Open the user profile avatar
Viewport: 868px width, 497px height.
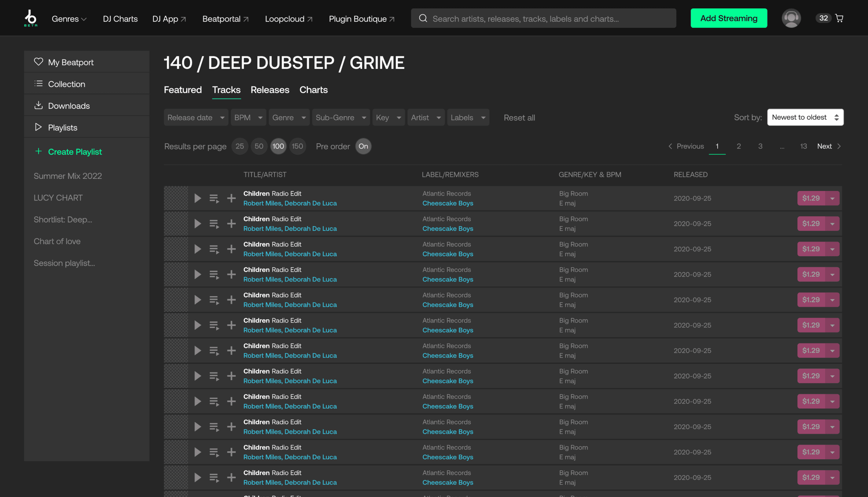[791, 18]
